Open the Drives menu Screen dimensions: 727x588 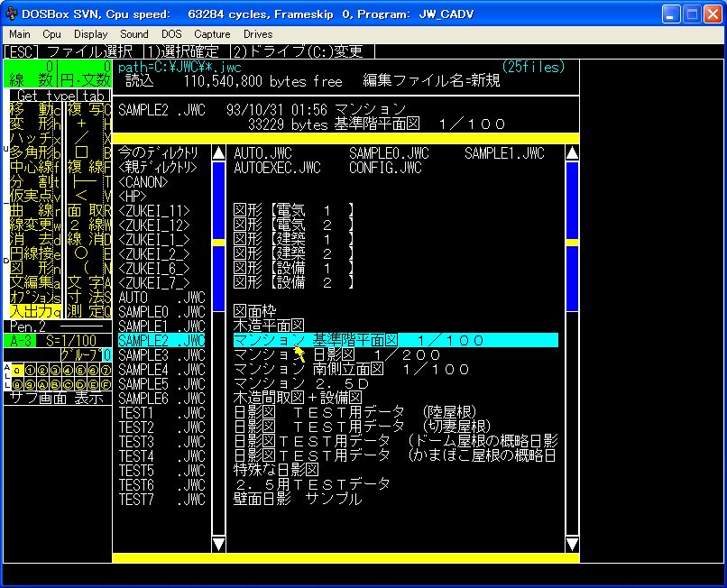258,34
